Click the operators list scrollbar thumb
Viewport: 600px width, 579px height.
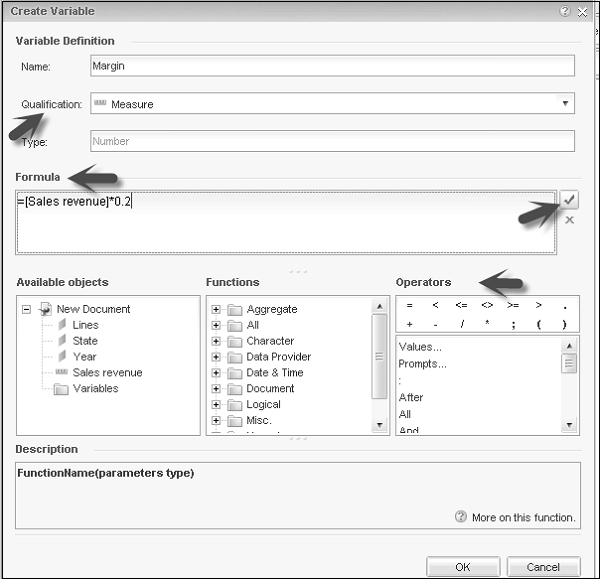[569, 363]
